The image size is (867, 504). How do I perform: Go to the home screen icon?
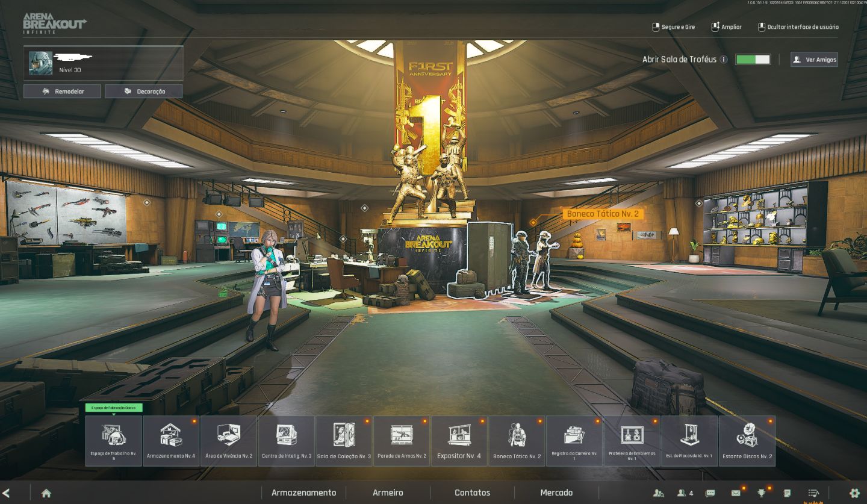(x=46, y=493)
